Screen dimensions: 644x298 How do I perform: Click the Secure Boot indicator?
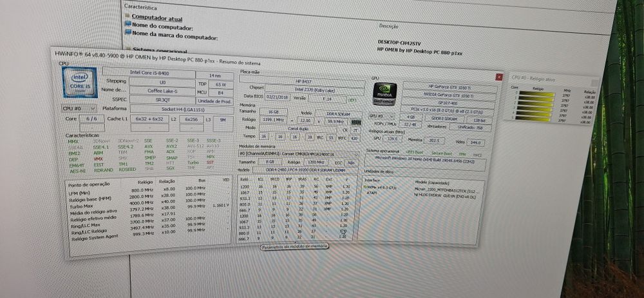pyautogui.click(x=442, y=154)
